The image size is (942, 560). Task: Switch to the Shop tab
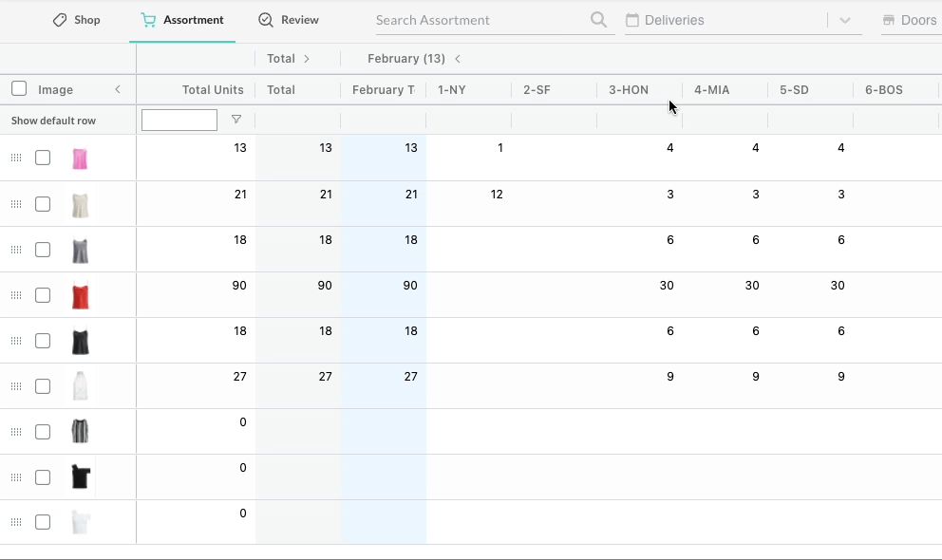pos(76,20)
